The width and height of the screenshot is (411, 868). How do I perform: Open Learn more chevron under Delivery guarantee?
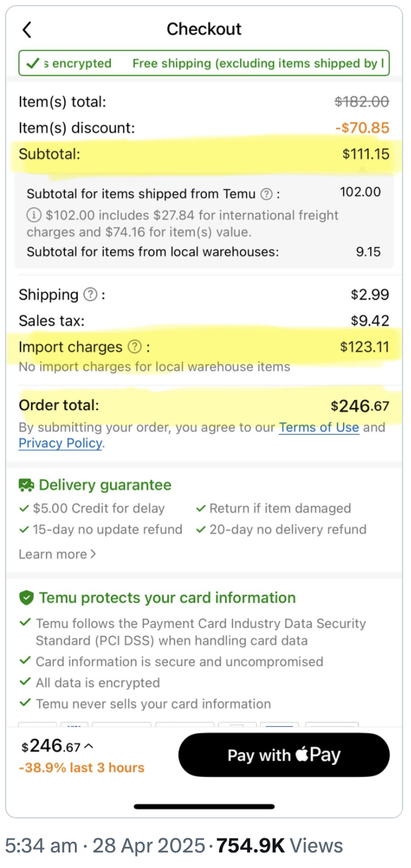(x=93, y=554)
